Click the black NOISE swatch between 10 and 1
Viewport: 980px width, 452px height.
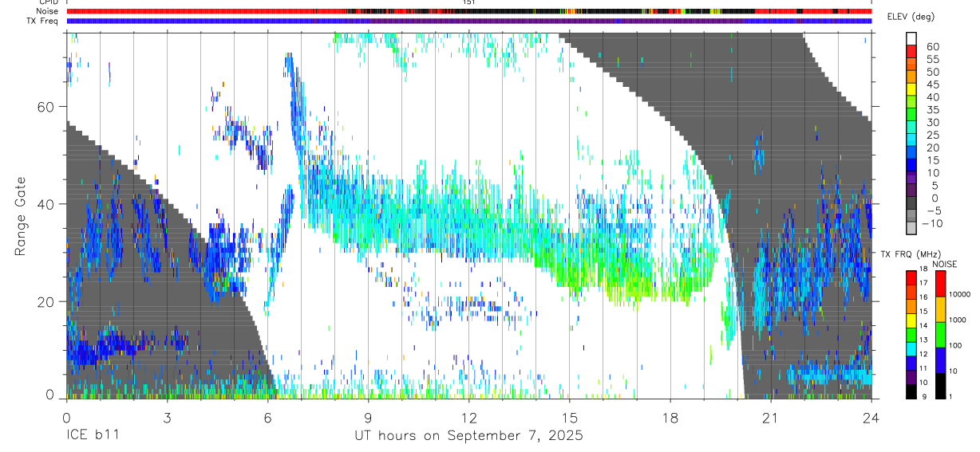(941, 385)
